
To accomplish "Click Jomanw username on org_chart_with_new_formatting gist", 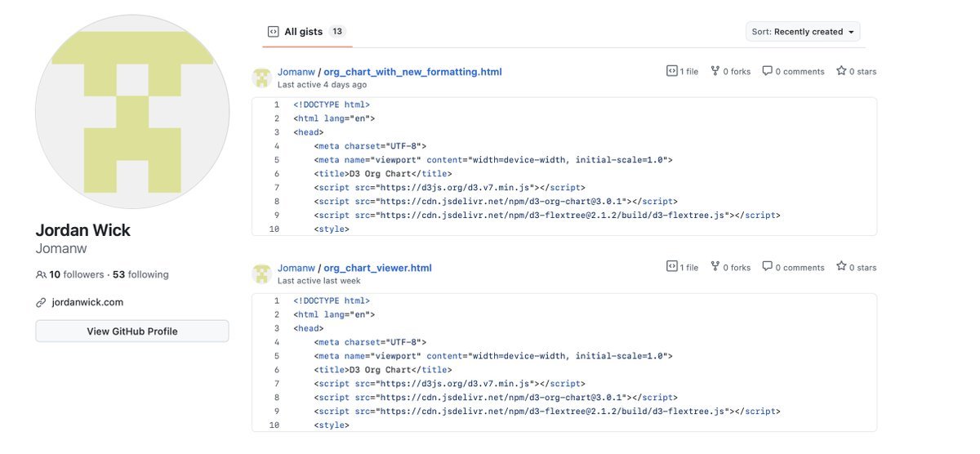I will click(296, 72).
